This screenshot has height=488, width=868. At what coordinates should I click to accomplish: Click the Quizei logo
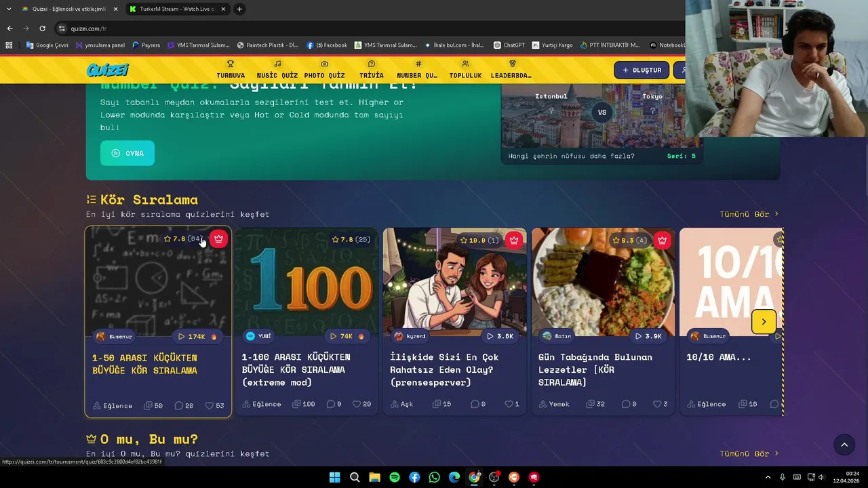pyautogui.click(x=107, y=70)
